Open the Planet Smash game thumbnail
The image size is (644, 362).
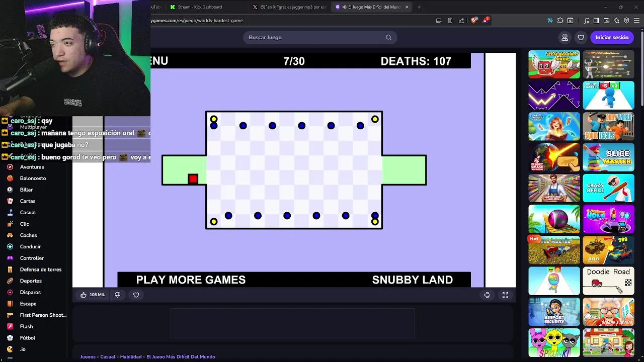tap(554, 157)
